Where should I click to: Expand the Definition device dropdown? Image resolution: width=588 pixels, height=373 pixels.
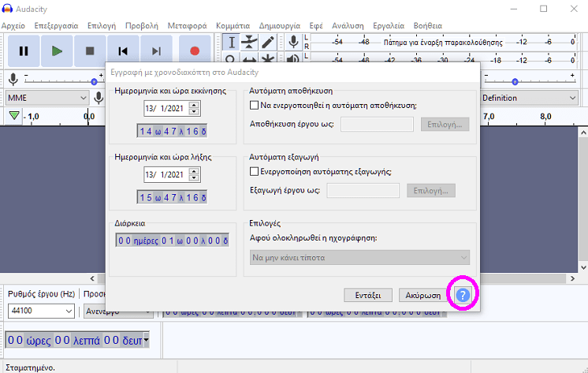(529, 98)
